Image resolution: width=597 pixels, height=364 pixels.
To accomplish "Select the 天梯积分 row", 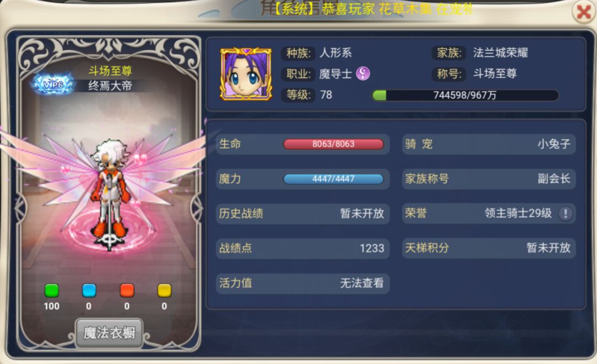I will coord(489,248).
